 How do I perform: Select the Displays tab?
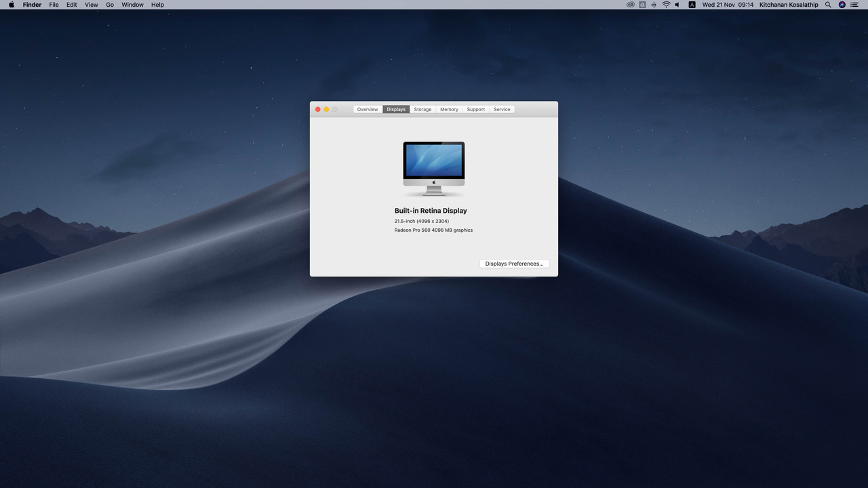[x=396, y=109]
